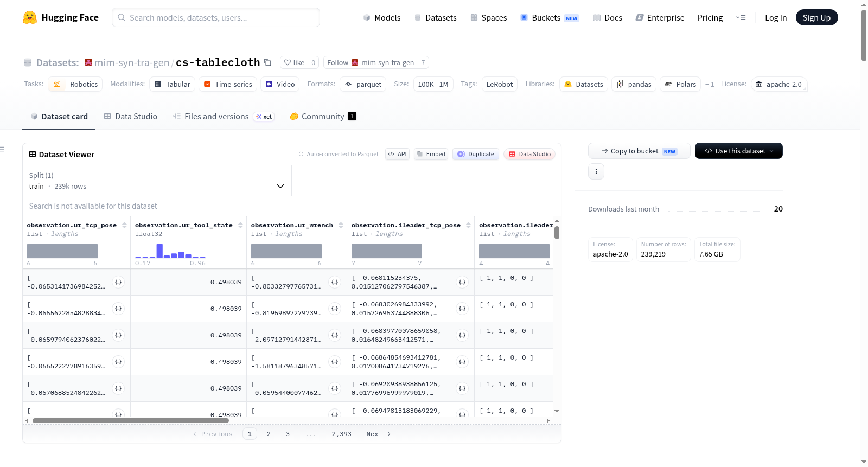Sort by observation.ileader_tcp_pose column
The height and width of the screenshot is (467, 868).
point(468,225)
